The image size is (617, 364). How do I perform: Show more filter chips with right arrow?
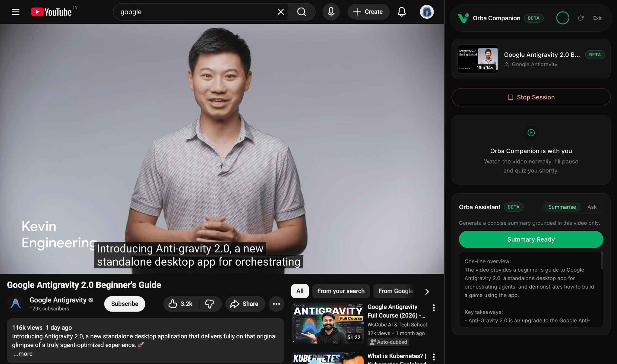(x=427, y=292)
